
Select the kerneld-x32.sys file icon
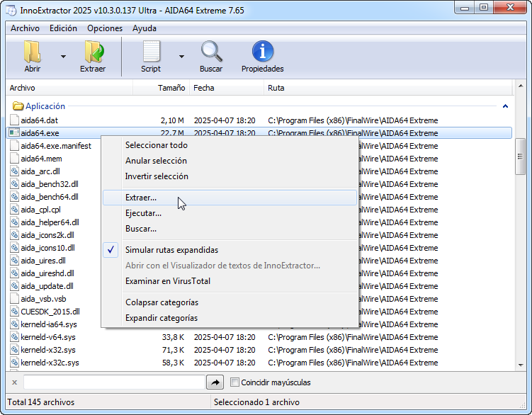(14, 350)
